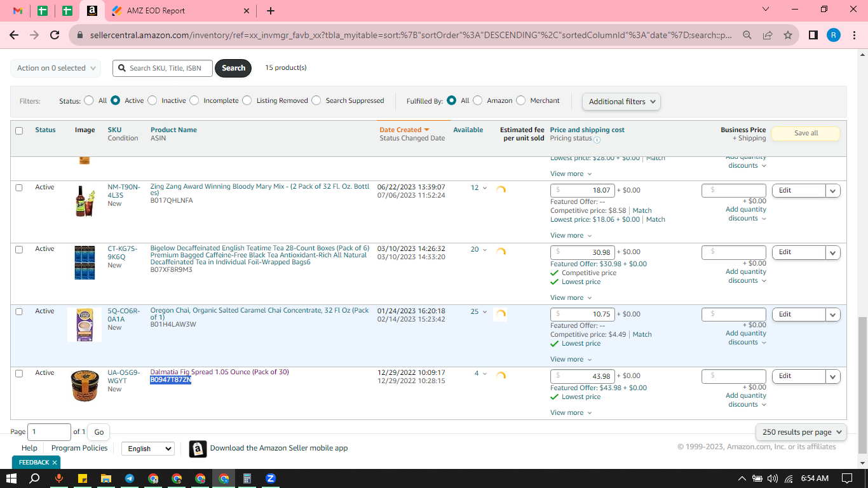
Task: Filter Fulfilled By Amazon
Action: tap(478, 100)
